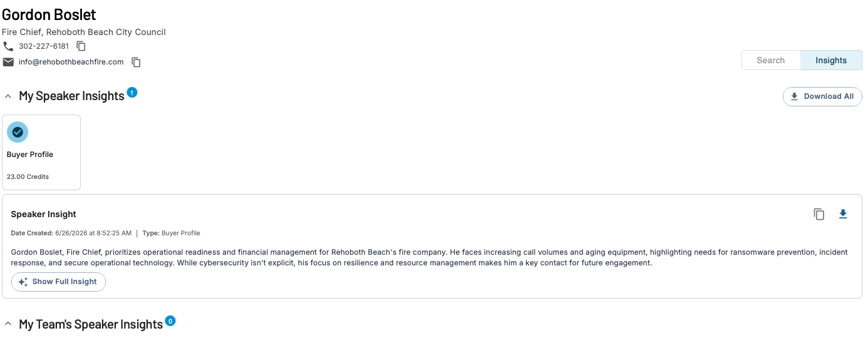The width and height of the screenshot is (868, 358).
Task: Toggle the Buyer Profile checkmark circle
Action: click(18, 132)
